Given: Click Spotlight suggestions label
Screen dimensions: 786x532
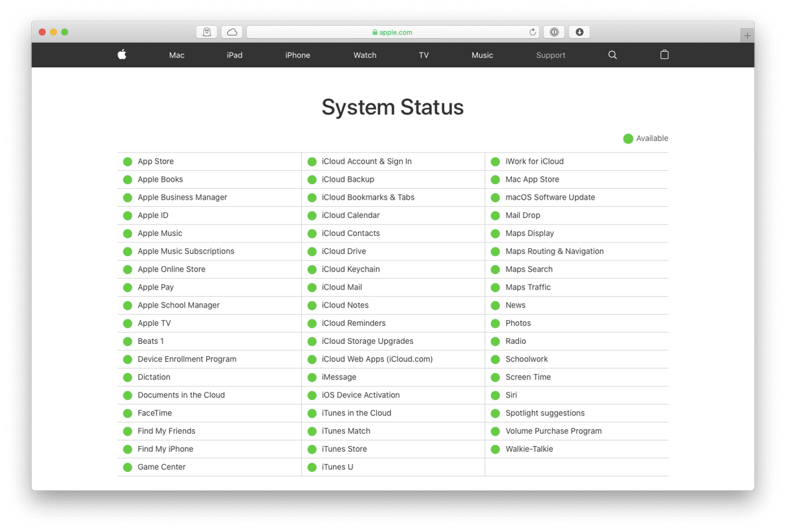Looking at the screenshot, I should 545,413.
